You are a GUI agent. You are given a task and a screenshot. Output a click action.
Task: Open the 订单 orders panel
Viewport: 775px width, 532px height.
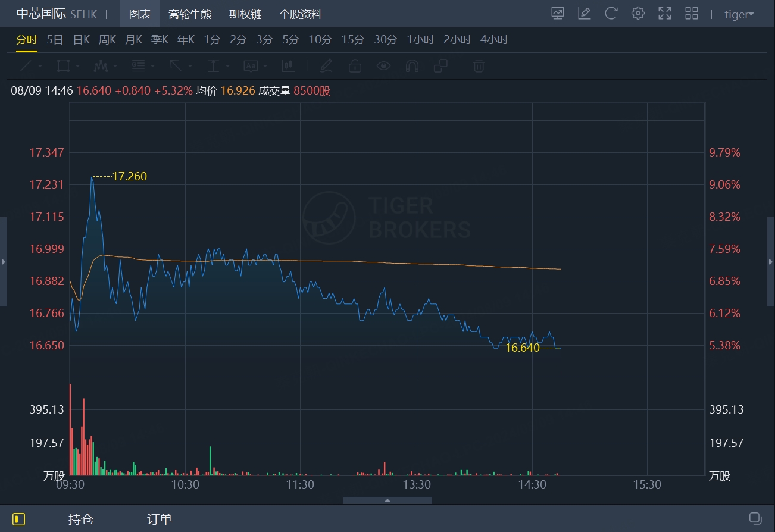pyautogui.click(x=160, y=519)
